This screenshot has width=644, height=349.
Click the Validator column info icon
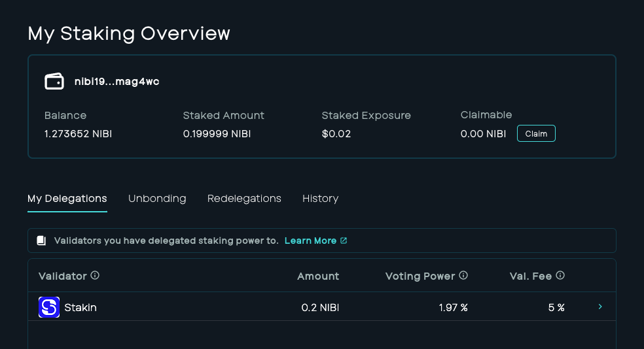[x=95, y=275]
